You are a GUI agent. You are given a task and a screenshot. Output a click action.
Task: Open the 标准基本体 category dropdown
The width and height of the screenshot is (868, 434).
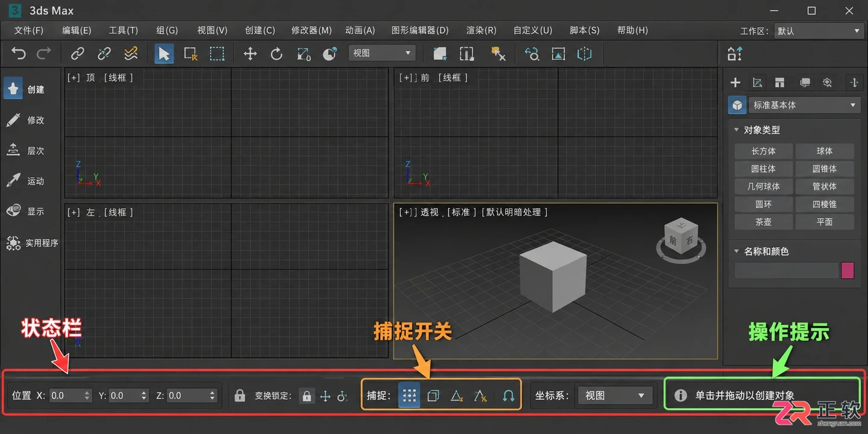click(804, 105)
